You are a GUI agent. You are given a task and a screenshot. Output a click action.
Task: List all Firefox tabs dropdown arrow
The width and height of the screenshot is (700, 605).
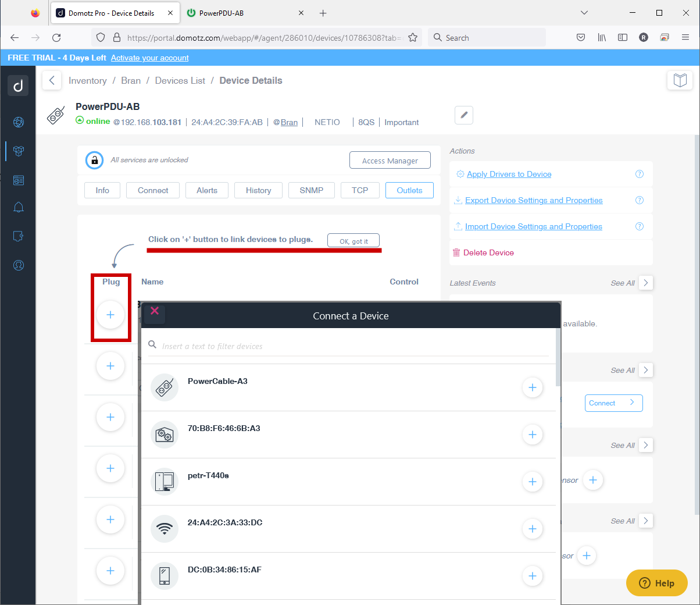tap(584, 13)
